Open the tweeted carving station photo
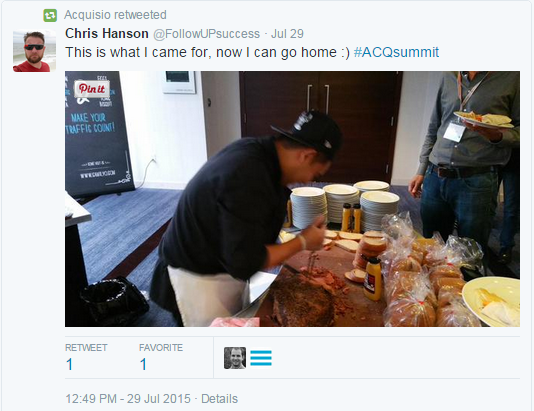The image size is (534, 411). (292, 199)
